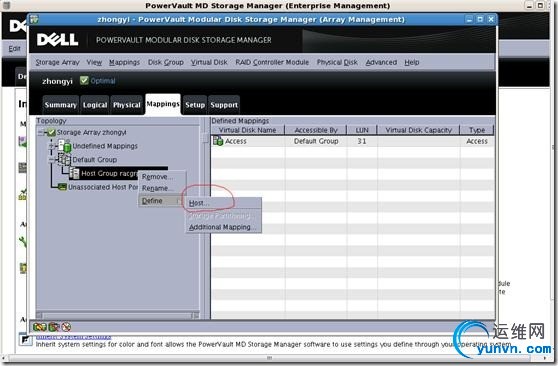The height and width of the screenshot is (366, 558).
Task: Choose Additional Mapping... from submenu
Action: tap(223, 227)
